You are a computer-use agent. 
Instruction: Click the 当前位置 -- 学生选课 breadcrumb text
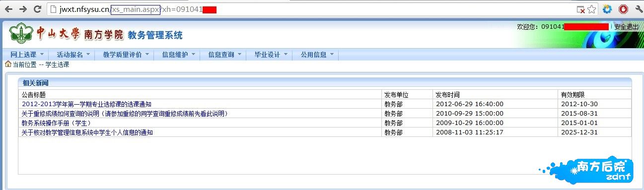(41, 64)
